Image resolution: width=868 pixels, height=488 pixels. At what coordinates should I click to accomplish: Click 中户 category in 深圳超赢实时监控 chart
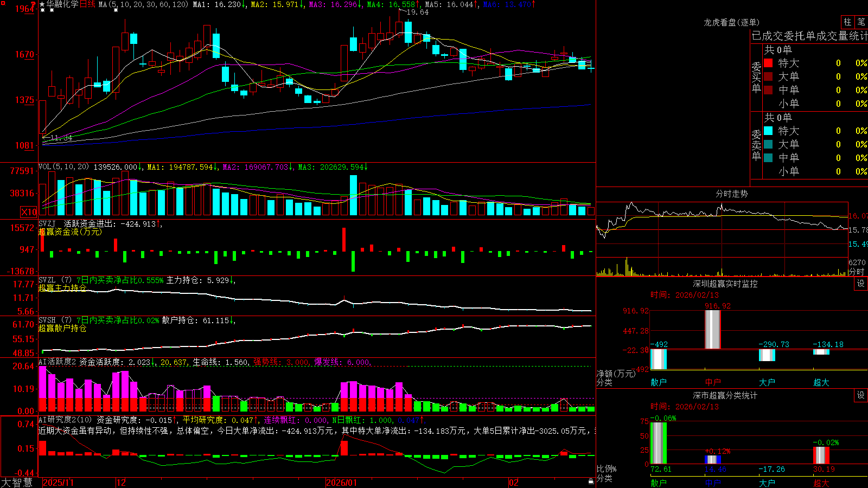pos(713,382)
